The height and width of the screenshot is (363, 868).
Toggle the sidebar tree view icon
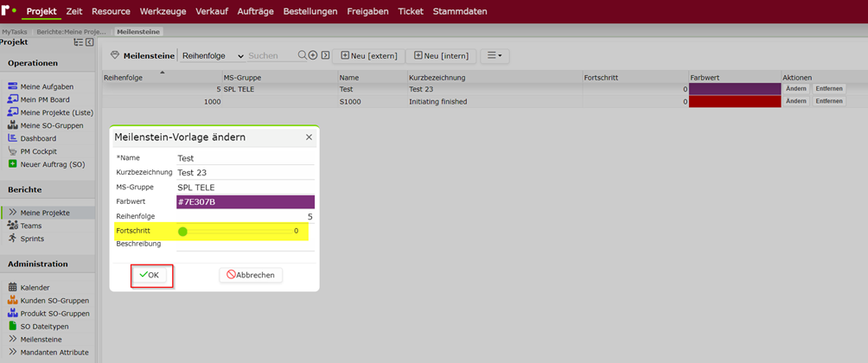(79, 42)
